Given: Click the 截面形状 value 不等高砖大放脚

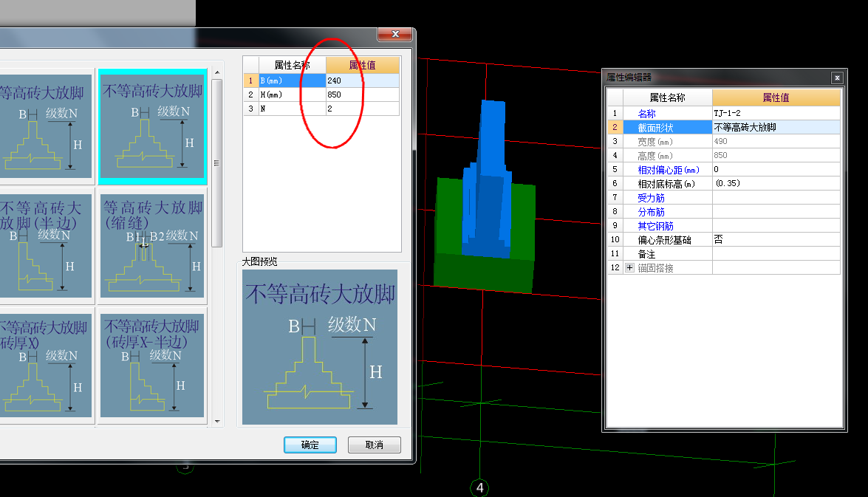Looking at the screenshot, I should (776, 127).
